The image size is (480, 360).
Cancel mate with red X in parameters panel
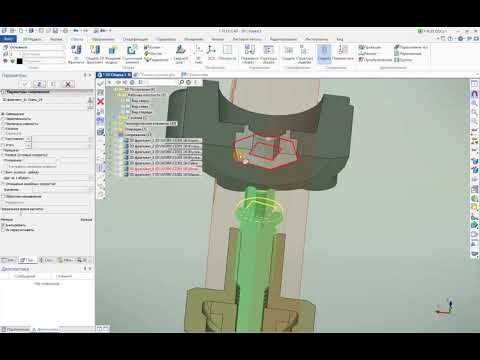click(68, 84)
